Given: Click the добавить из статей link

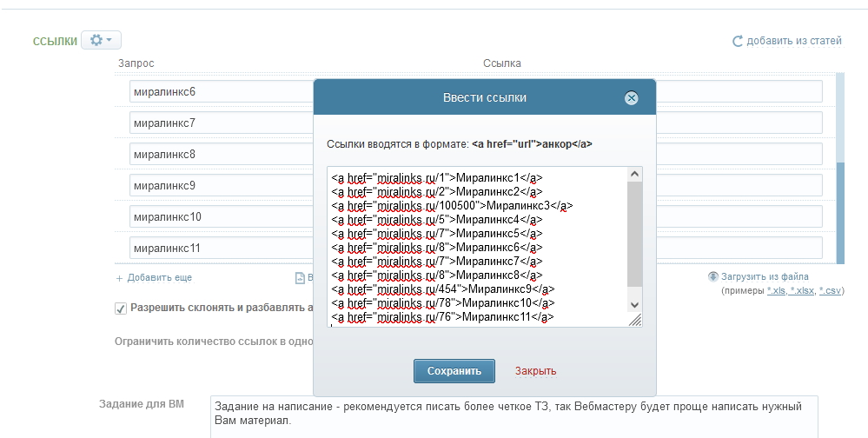Looking at the screenshot, I should click(x=794, y=41).
